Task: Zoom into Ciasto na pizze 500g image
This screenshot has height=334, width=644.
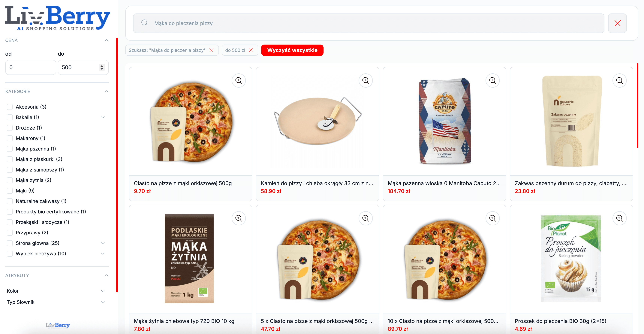Action: [x=239, y=80]
